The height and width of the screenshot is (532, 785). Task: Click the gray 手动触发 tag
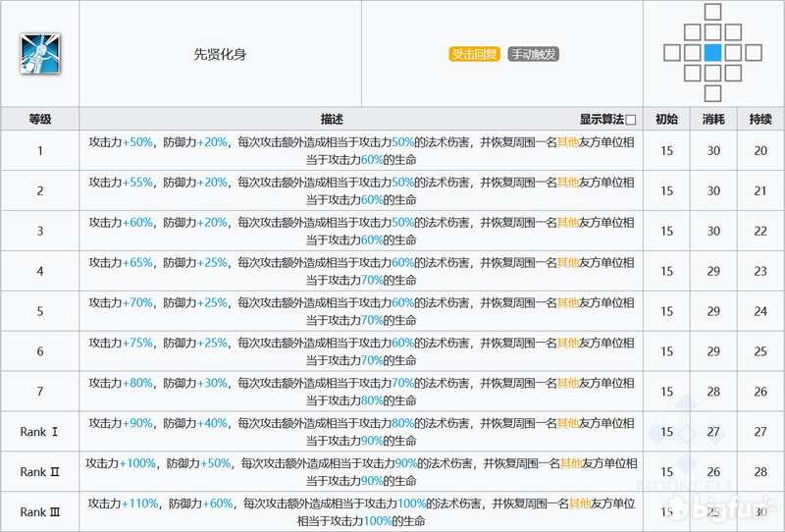tap(533, 54)
